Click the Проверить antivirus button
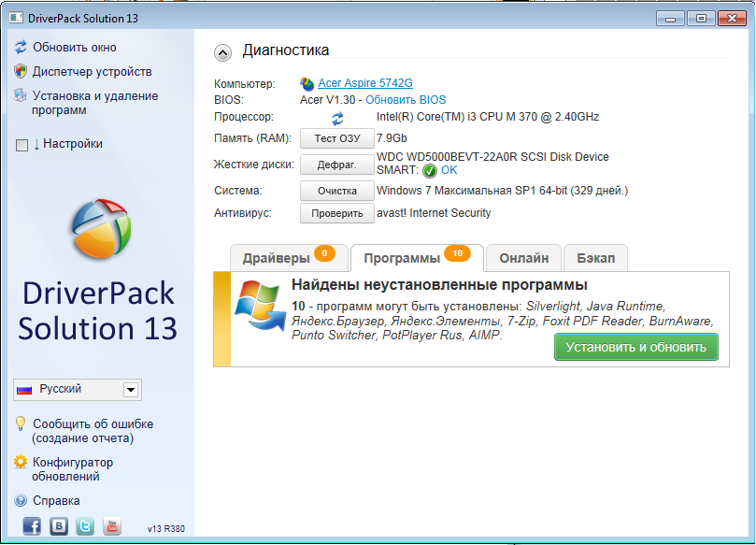This screenshot has width=756, height=545. [x=337, y=213]
